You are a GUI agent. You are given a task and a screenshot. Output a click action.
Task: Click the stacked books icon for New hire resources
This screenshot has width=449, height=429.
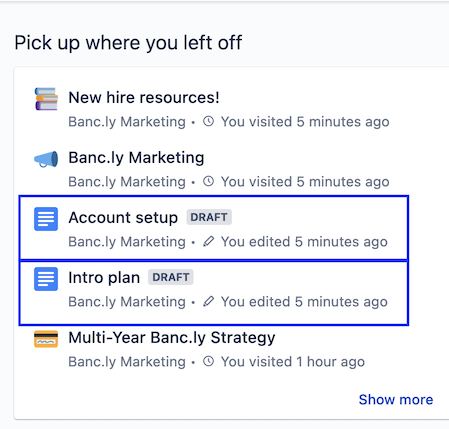[46, 99]
